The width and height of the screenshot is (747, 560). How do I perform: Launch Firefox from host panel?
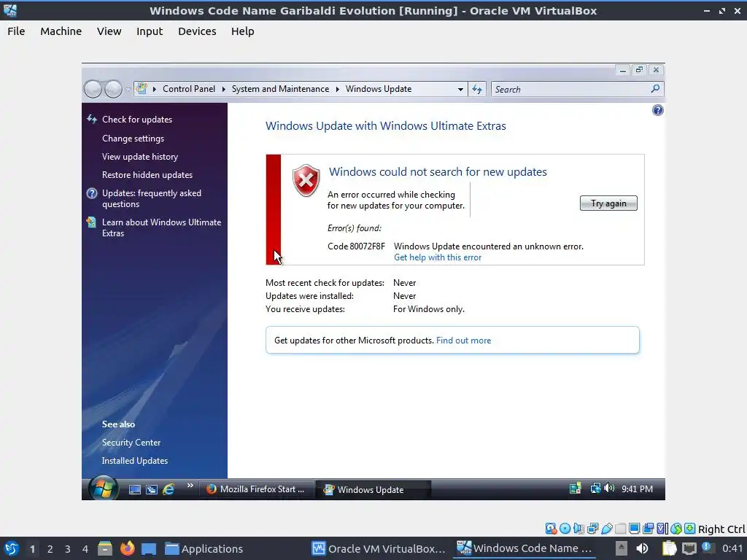pos(127,548)
